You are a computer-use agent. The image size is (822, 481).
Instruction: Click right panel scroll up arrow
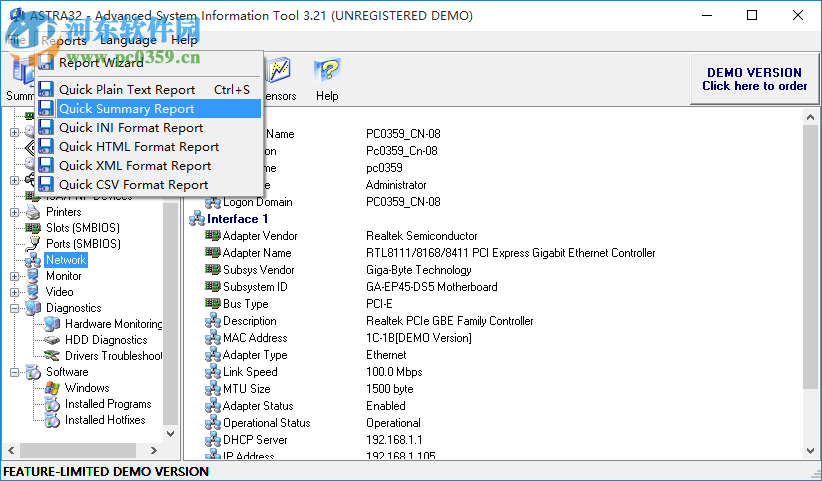[x=810, y=117]
